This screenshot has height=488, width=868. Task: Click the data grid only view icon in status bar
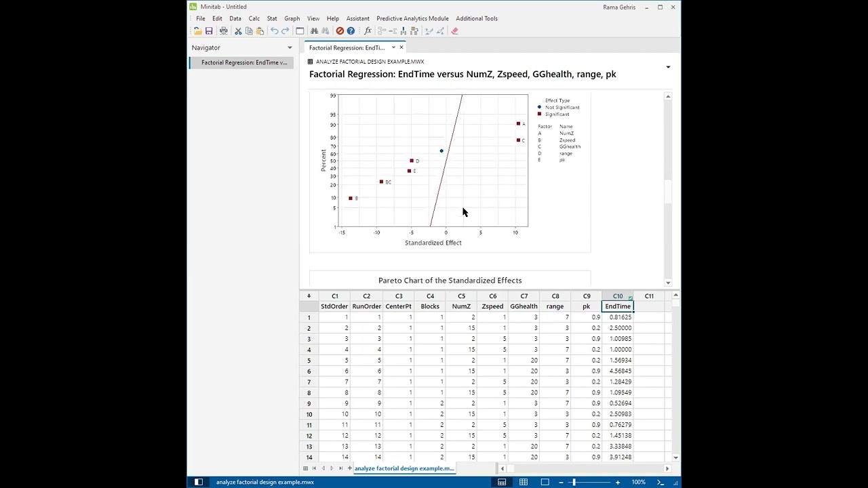pyautogui.click(x=524, y=482)
